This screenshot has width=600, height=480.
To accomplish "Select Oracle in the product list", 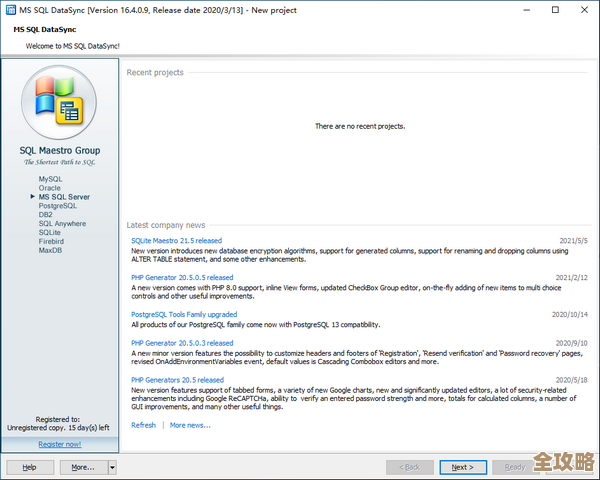I will (x=50, y=188).
